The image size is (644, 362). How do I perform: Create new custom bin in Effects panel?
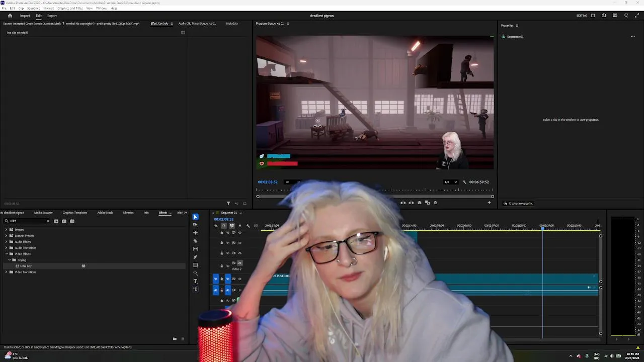tap(175, 339)
